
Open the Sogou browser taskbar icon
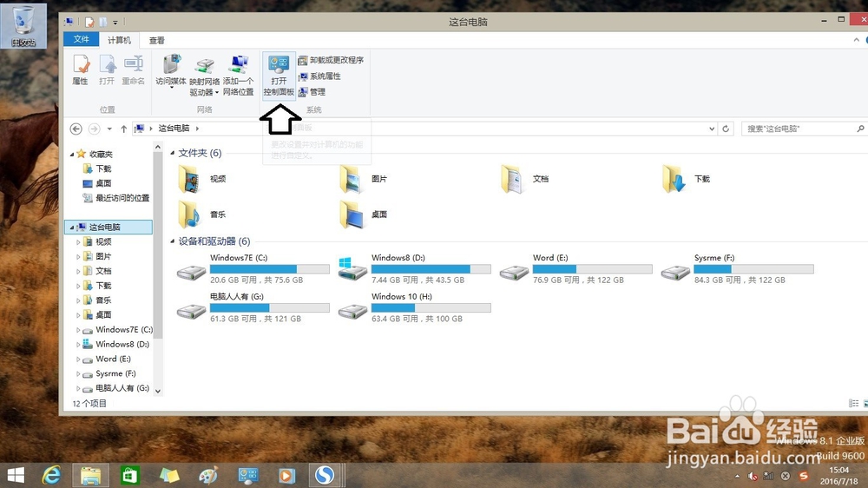tap(325, 475)
